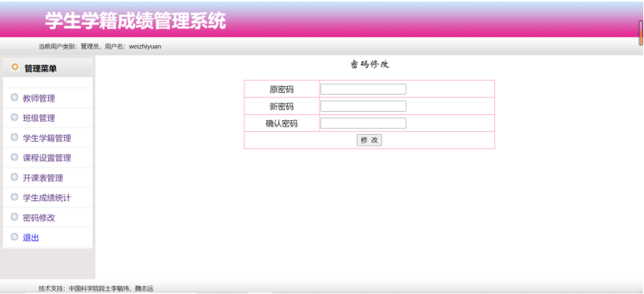Click the 管理菜单 header text
This screenshot has width=644, height=294.
click(40, 68)
